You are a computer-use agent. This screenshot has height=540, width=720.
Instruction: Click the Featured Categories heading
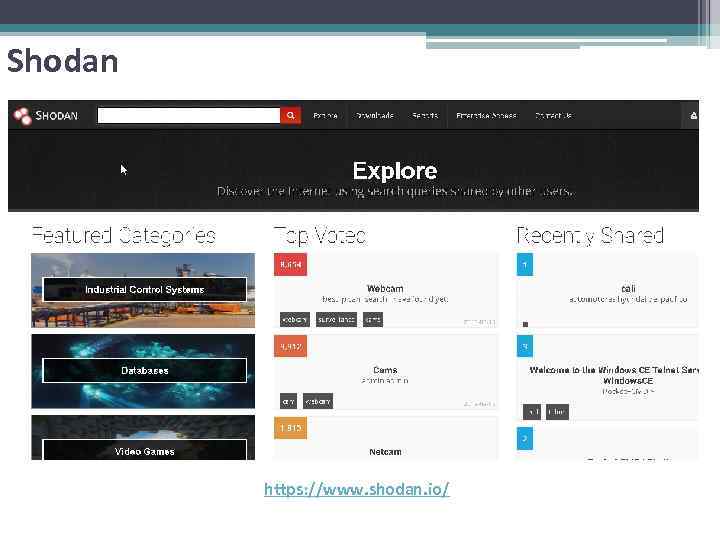pos(124,236)
